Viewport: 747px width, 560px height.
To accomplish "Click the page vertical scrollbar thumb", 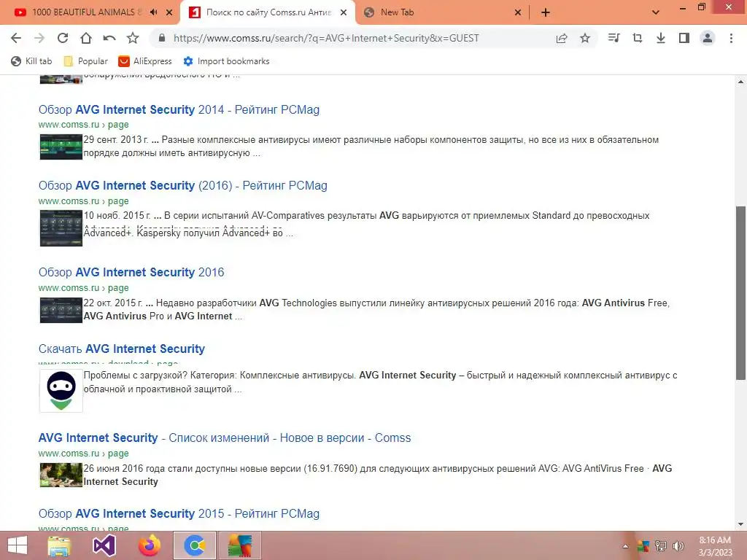I will click(740, 293).
